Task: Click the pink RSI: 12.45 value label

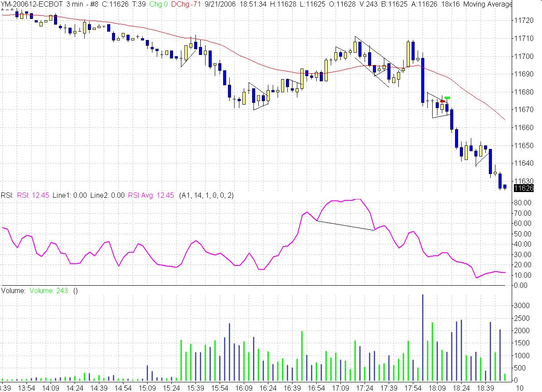Action: [x=33, y=195]
